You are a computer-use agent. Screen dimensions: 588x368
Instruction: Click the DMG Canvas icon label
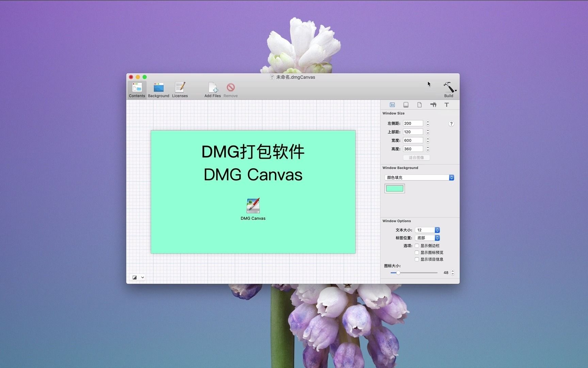253,218
